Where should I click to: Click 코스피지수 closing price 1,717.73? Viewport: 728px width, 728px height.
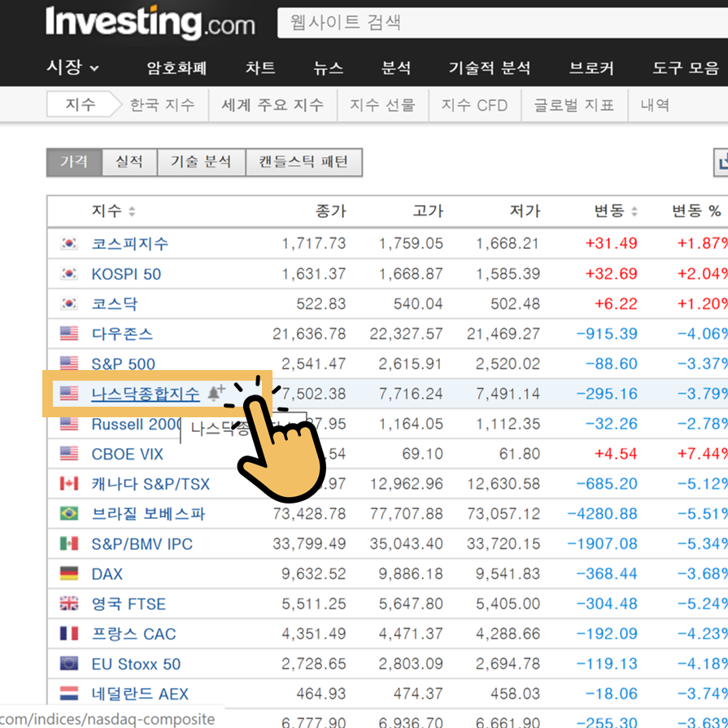pos(314,244)
